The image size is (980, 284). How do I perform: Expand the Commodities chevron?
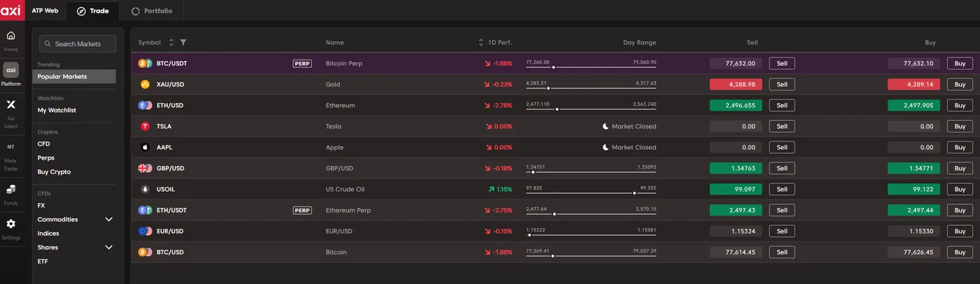click(108, 219)
